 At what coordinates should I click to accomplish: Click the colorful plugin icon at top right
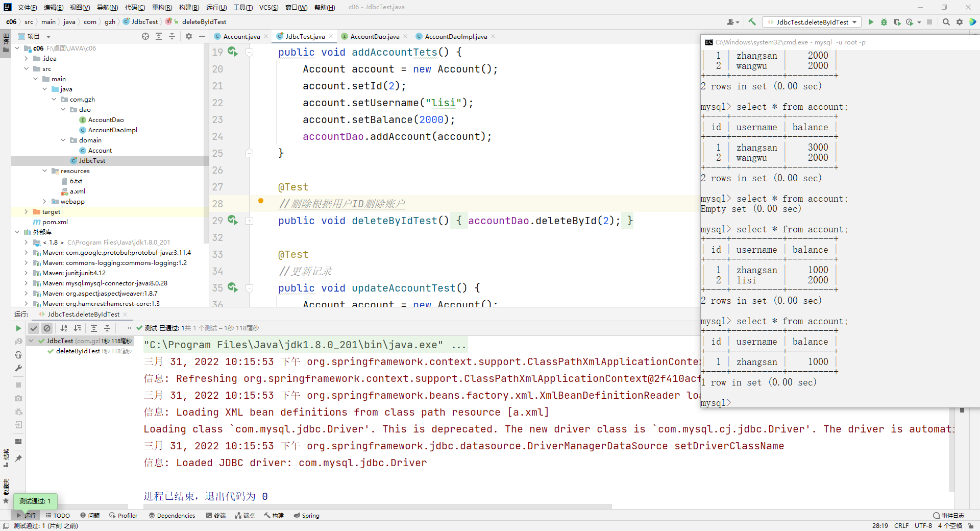(x=973, y=22)
